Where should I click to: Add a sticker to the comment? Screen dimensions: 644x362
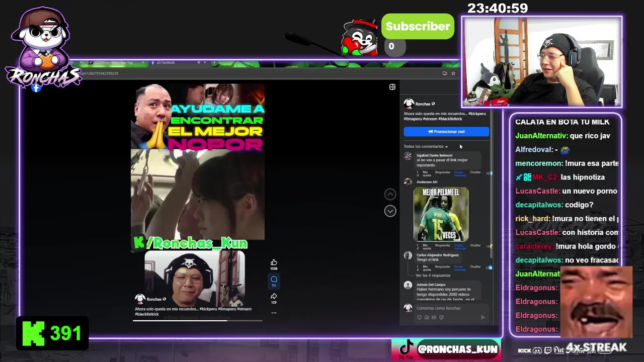pos(441,317)
